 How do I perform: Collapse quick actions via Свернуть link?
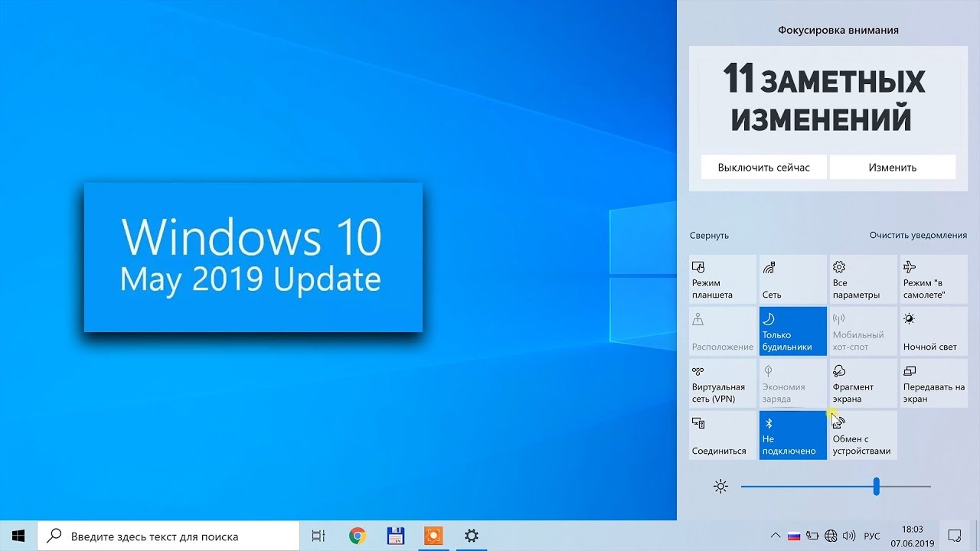click(709, 236)
